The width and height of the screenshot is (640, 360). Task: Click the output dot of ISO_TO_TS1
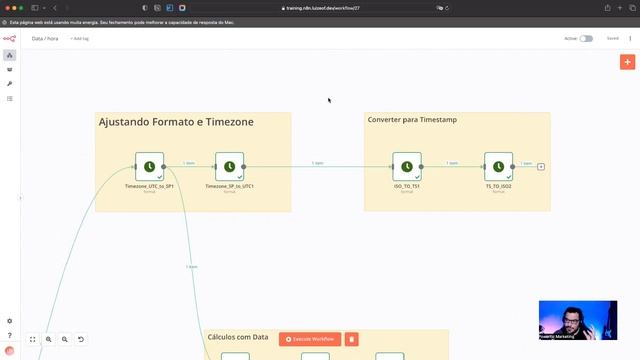(x=421, y=167)
